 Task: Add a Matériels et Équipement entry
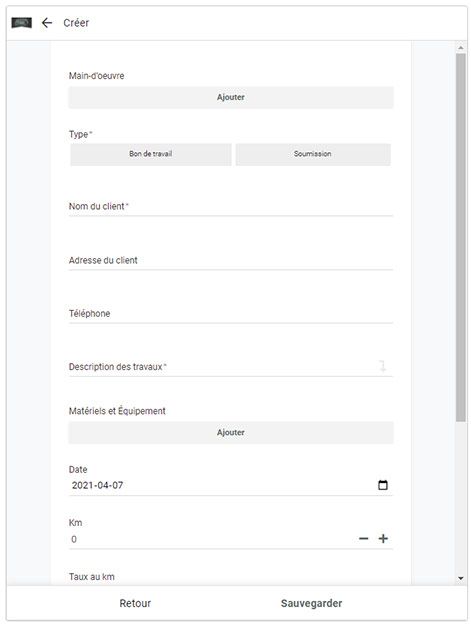pos(231,433)
